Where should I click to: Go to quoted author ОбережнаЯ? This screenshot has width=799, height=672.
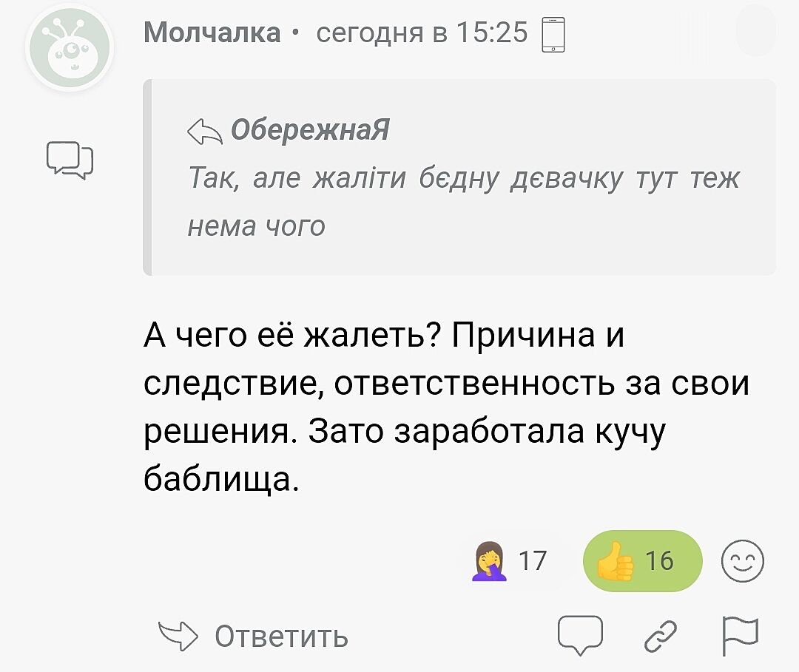tap(310, 131)
